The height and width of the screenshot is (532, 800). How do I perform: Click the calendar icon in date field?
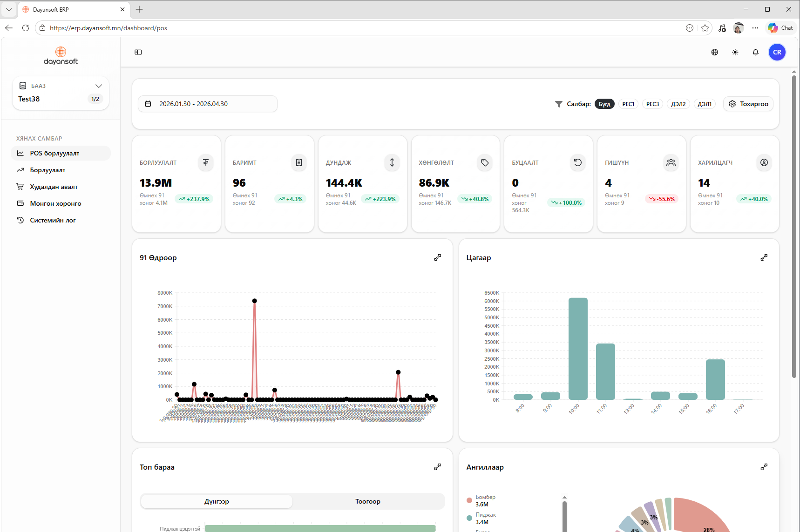148,104
